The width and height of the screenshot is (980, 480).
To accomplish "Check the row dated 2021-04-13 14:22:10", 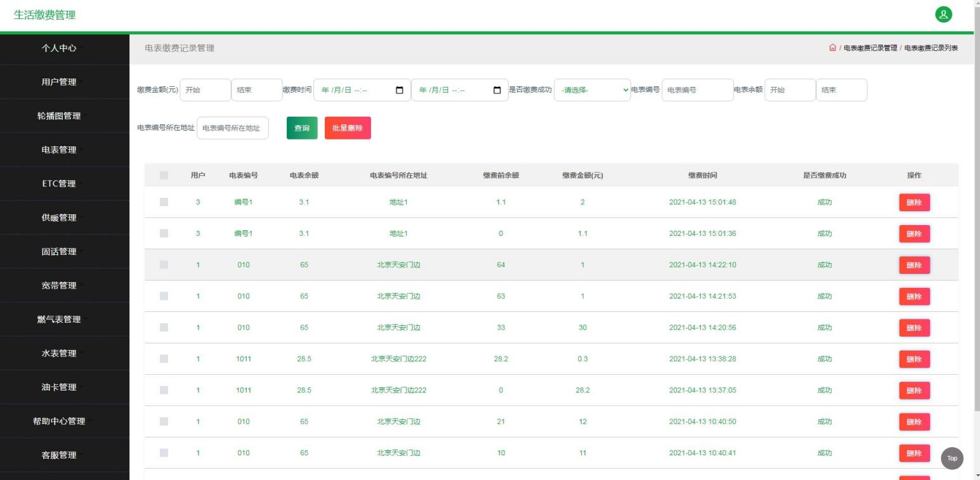I will point(164,265).
